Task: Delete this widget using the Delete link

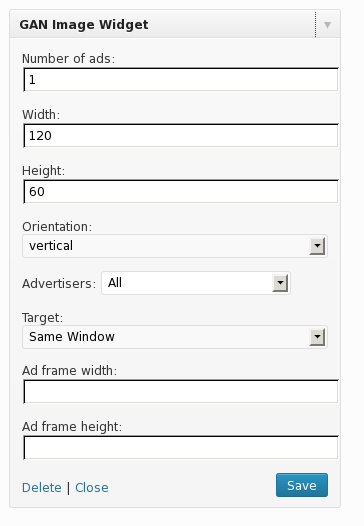Action: click(x=42, y=488)
